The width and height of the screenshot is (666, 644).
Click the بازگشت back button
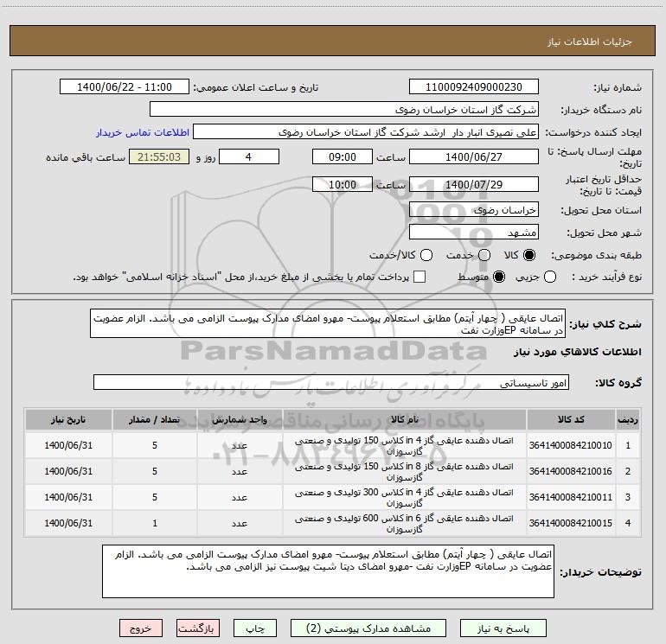click(198, 628)
